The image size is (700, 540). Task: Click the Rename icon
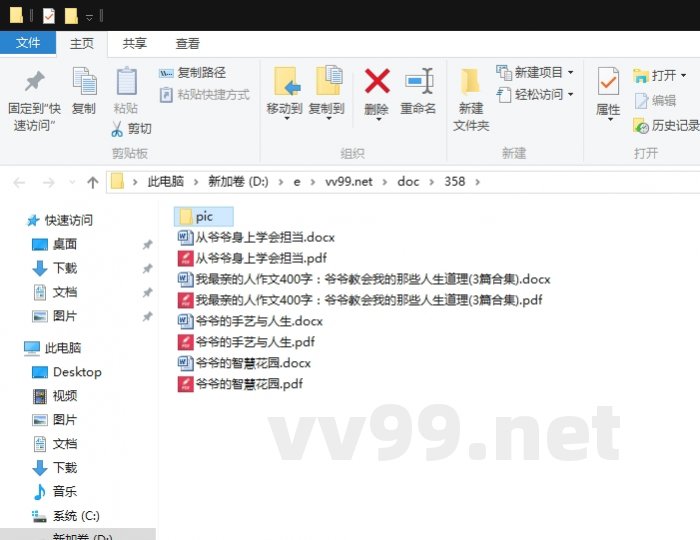(x=419, y=81)
